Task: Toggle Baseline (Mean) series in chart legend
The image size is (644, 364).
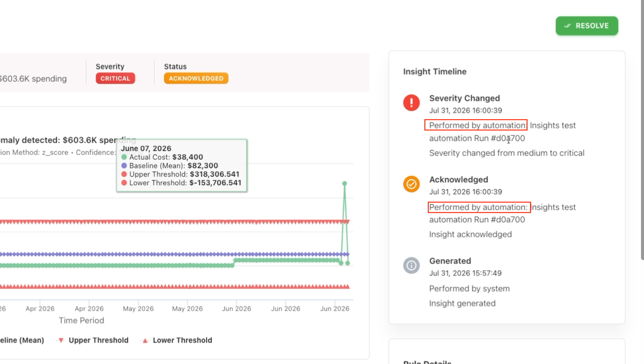Action: 22,340
